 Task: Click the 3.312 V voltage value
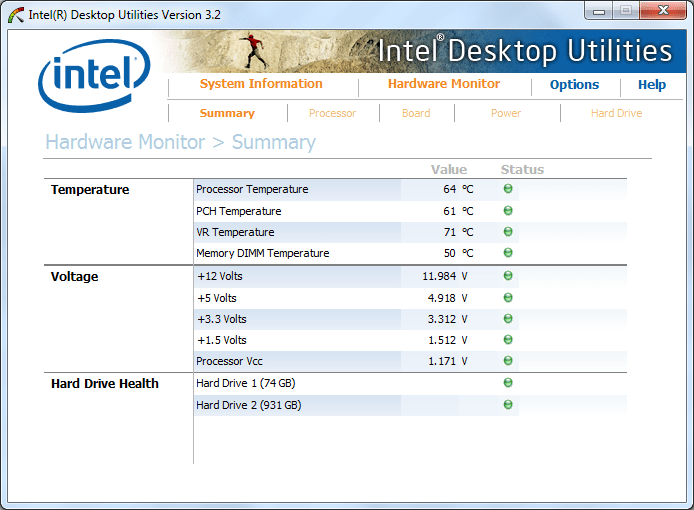[x=447, y=319]
